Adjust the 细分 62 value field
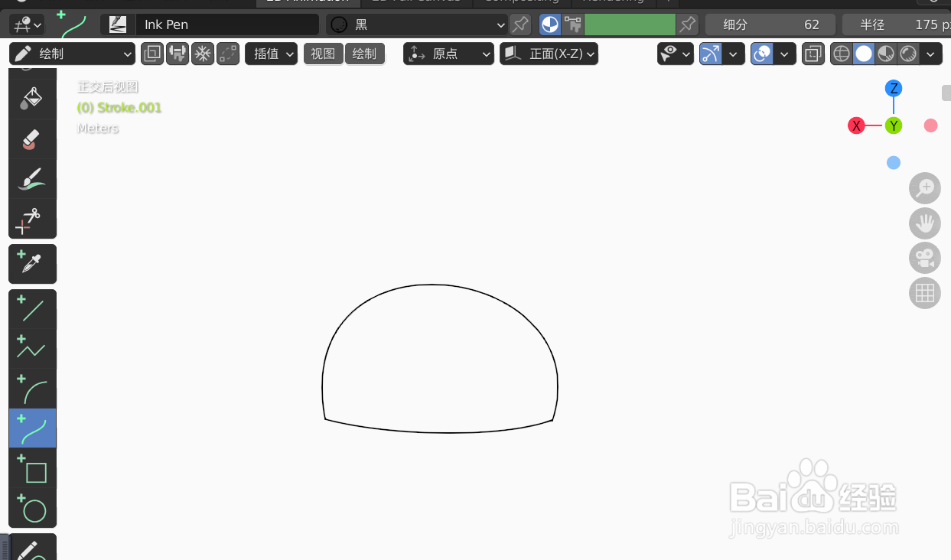Viewport: 951px width, 560px height. click(770, 24)
